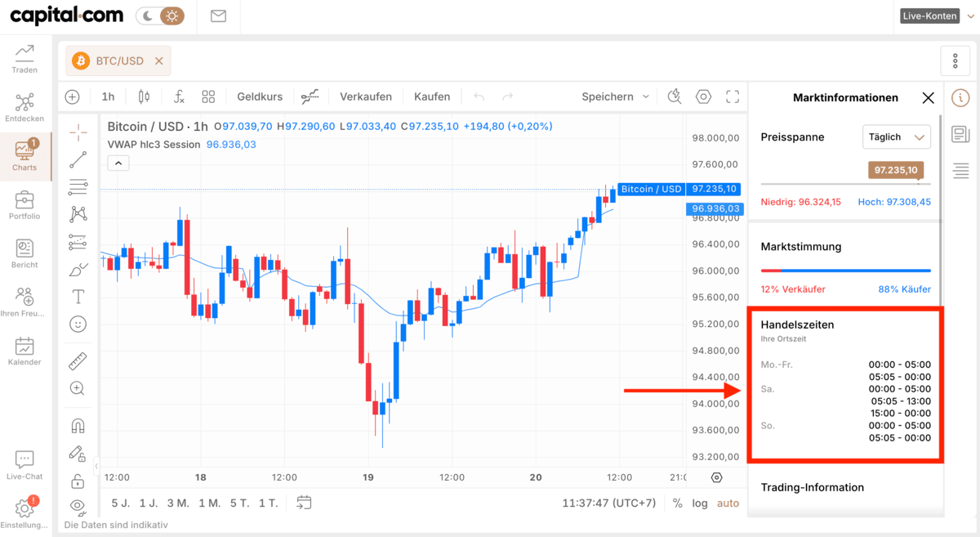
Task: Select the crosshair cursor tool
Action: point(78,132)
